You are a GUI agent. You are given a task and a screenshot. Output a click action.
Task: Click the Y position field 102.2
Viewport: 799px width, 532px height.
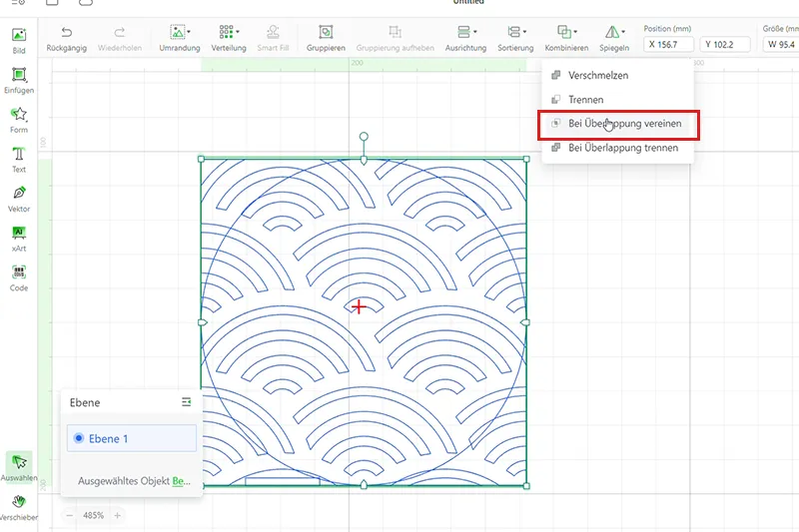click(725, 44)
